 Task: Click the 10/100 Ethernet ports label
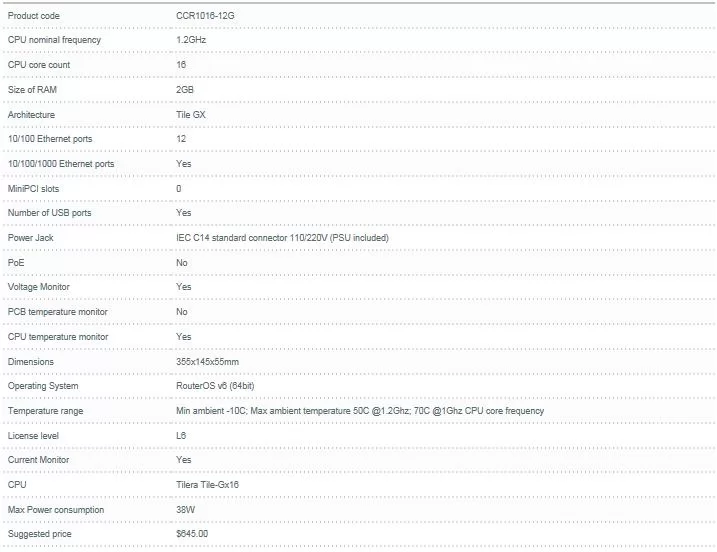pos(50,139)
